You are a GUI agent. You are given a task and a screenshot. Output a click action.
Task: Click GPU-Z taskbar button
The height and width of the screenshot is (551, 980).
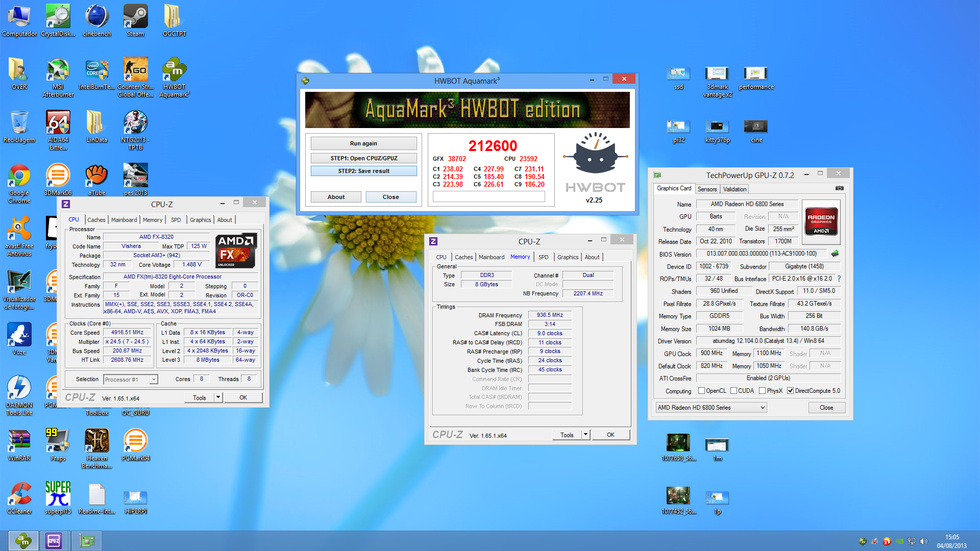click(x=86, y=540)
